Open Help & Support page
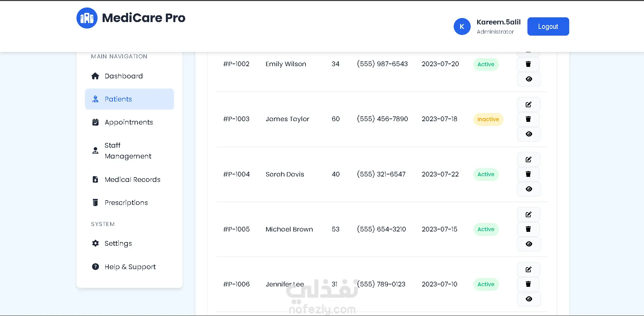Image resolution: width=644 pixels, height=316 pixels. tap(130, 267)
